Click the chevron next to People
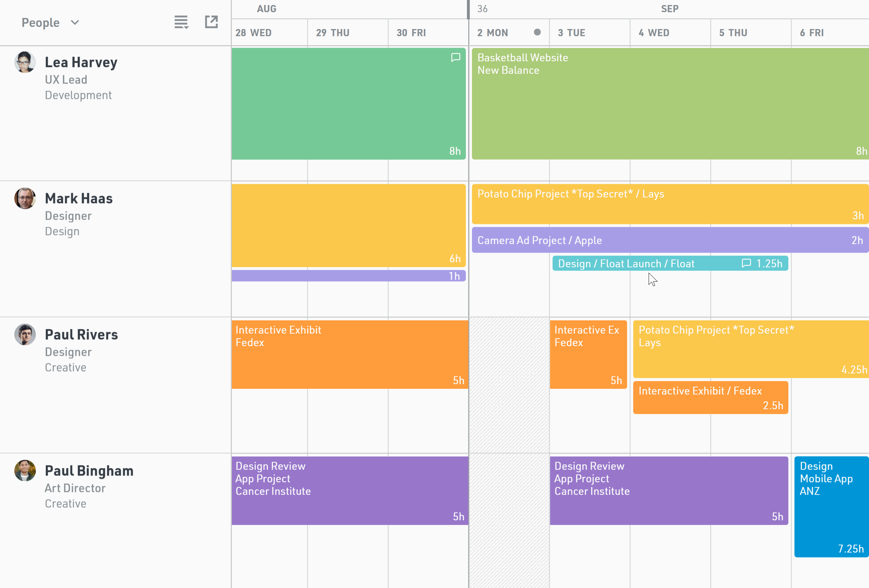Image resolution: width=869 pixels, height=588 pixels. [75, 23]
